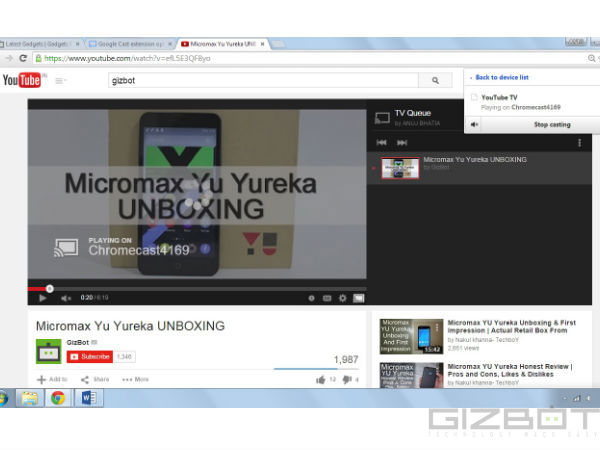Switch to the Google Cast extension tab

pos(129,44)
